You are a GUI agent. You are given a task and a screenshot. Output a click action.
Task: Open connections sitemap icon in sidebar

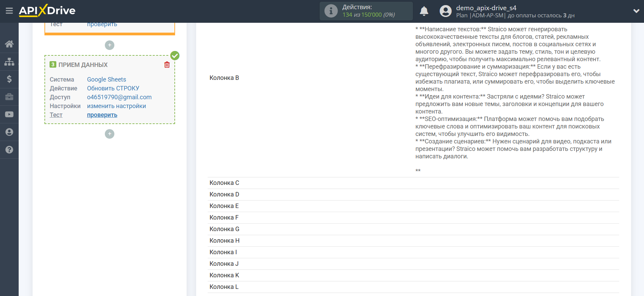click(9, 62)
